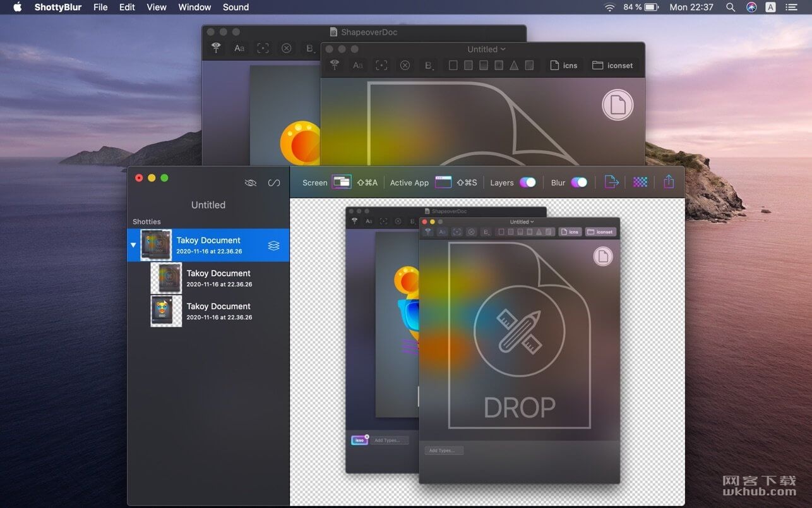Open the View menu
This screenshot has height=508, width=812.
tap(157, 7)
